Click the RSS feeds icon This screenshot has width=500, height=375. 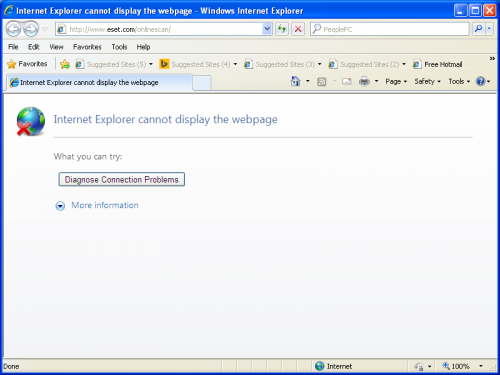322,81
